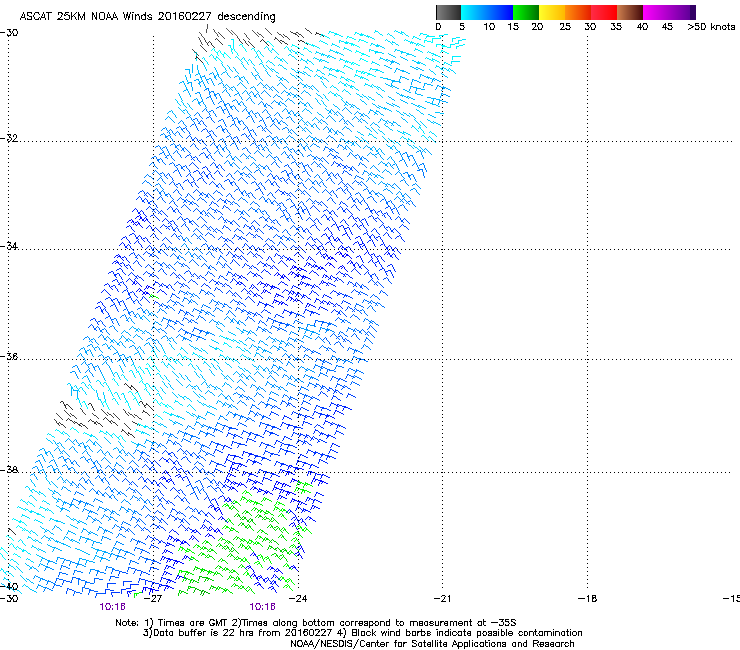Click the cyan 5-10 knots color segment
Viewport: 740px width, 650px height.
click(474, 12)
